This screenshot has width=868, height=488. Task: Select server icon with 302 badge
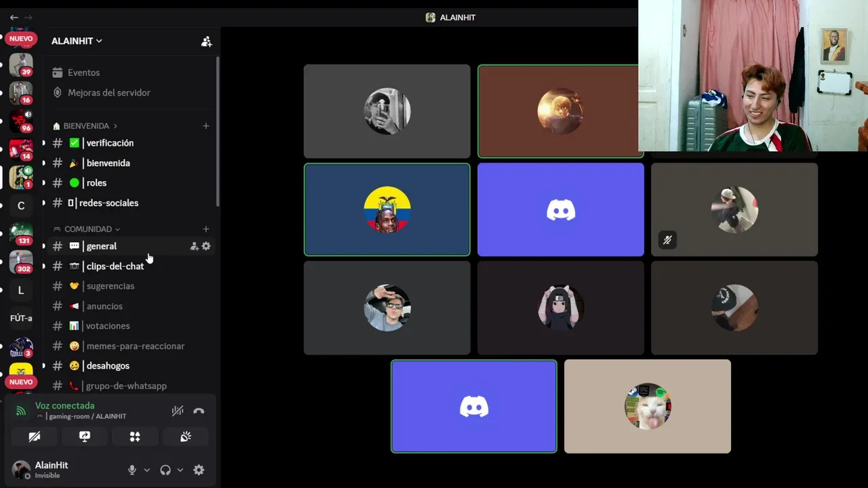[21, 262]
